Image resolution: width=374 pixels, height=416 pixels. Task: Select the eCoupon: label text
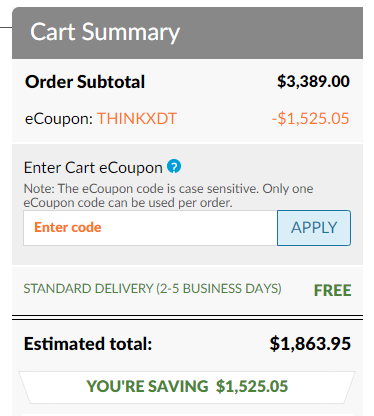tap(59, 119)
